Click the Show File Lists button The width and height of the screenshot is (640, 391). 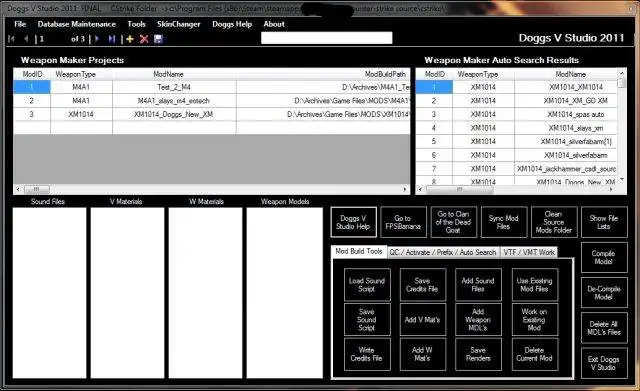[x=604, y=222]
